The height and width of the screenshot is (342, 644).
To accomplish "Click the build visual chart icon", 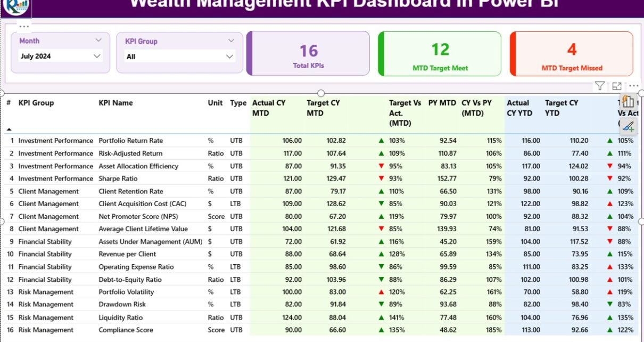I will 628,102.
